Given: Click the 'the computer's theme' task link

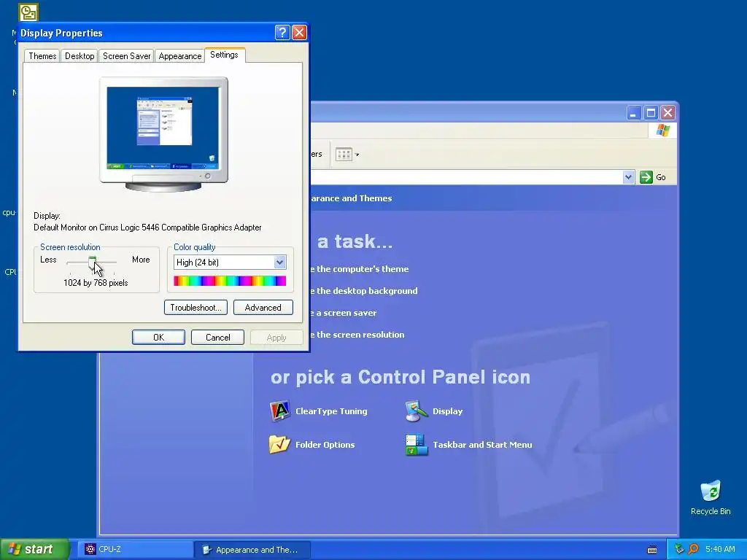Looking at the screenshot, I should click(360, 269).
